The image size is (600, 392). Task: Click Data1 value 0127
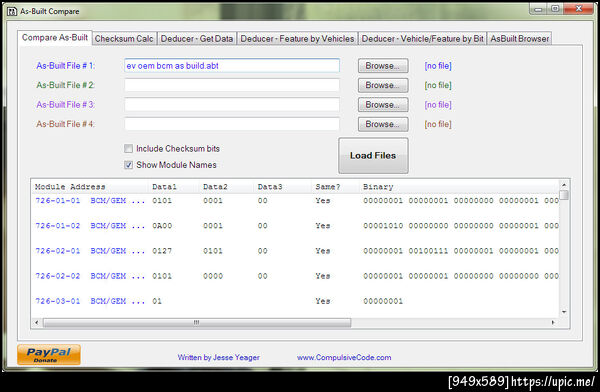coord(162,251)
